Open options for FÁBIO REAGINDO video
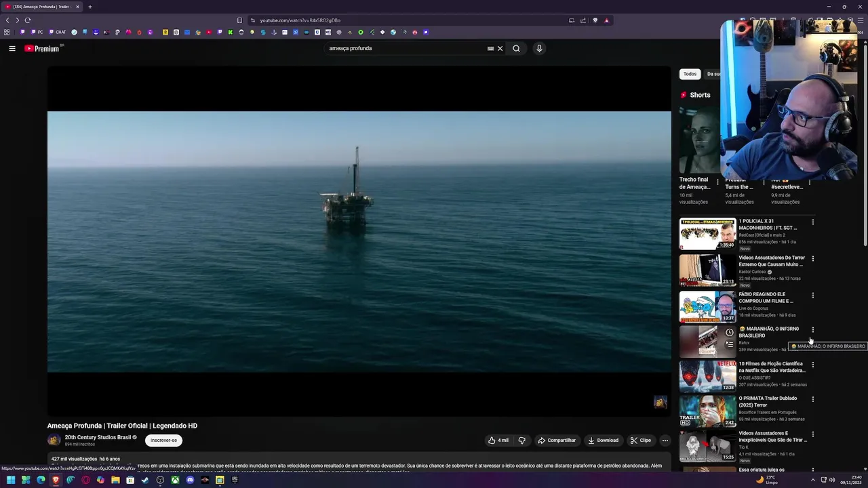The width and height of the screenshot is (868, 488). tap(812, 296)
